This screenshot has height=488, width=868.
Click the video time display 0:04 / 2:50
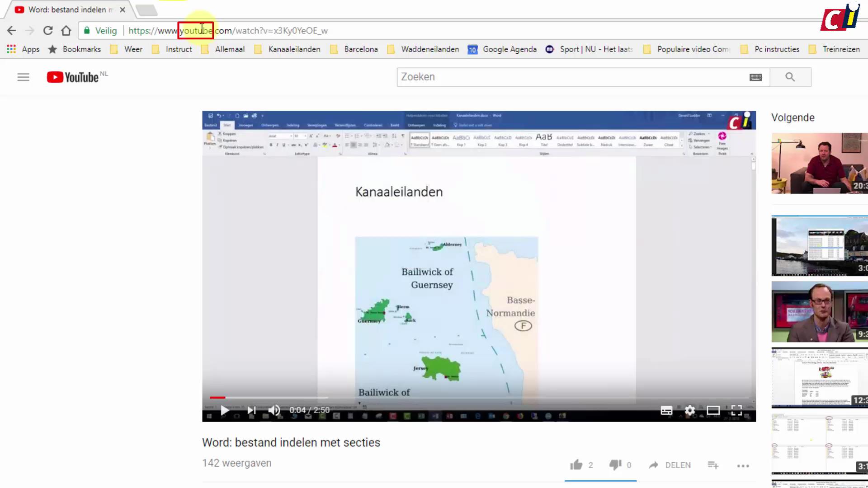pyautogui.click(x=309, y=410)
